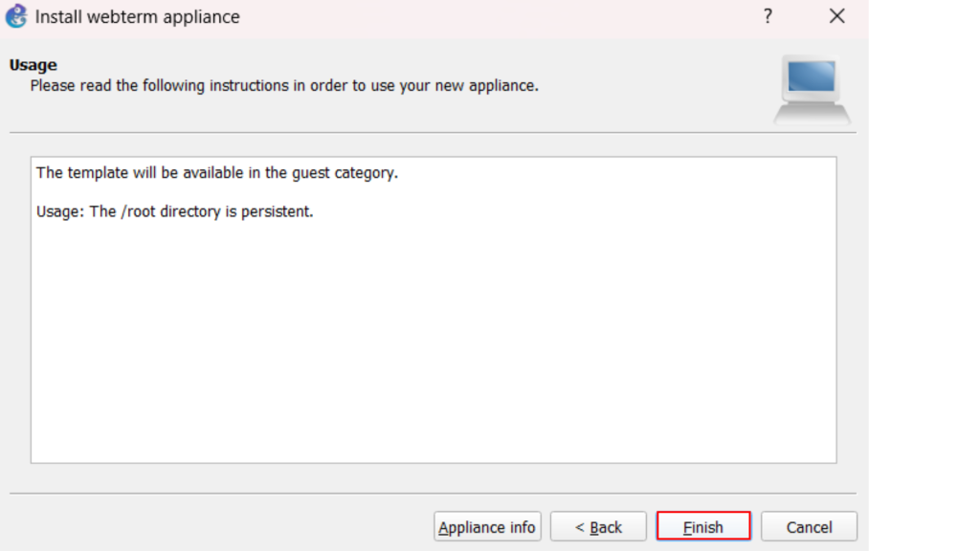Click the GNS3 logo in the title bar
Viewport: 980px width, 551px height.
(16, 17)
